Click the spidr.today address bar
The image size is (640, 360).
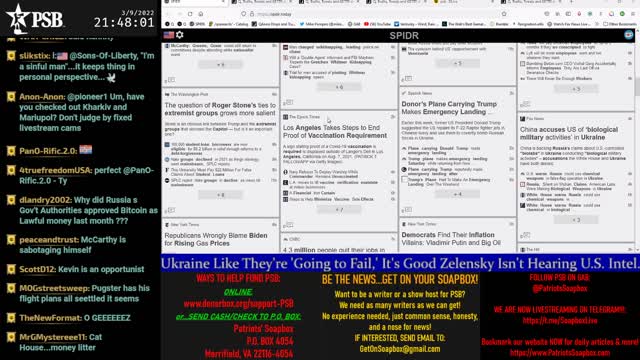pyautogui.click(x=367, y=14)
